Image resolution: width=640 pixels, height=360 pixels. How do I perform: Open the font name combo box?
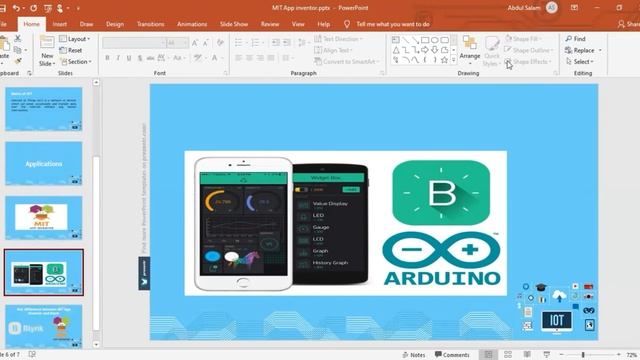click(x=134, y=42)
